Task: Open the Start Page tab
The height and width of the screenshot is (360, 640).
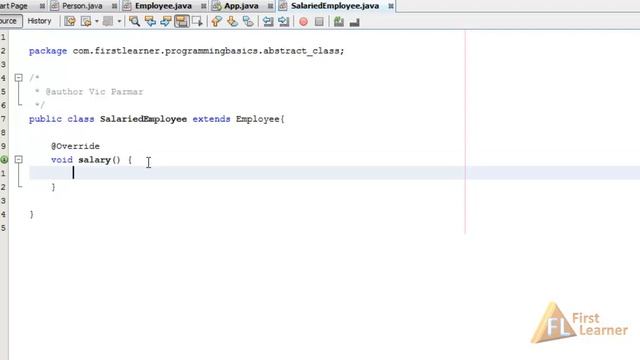Action: pyautogui.click(x=13, y=6)
